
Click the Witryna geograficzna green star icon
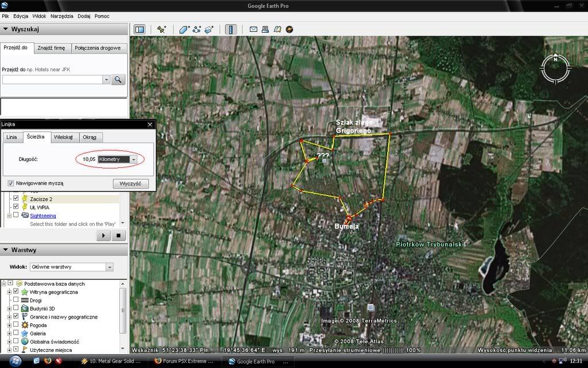[25, 292]
